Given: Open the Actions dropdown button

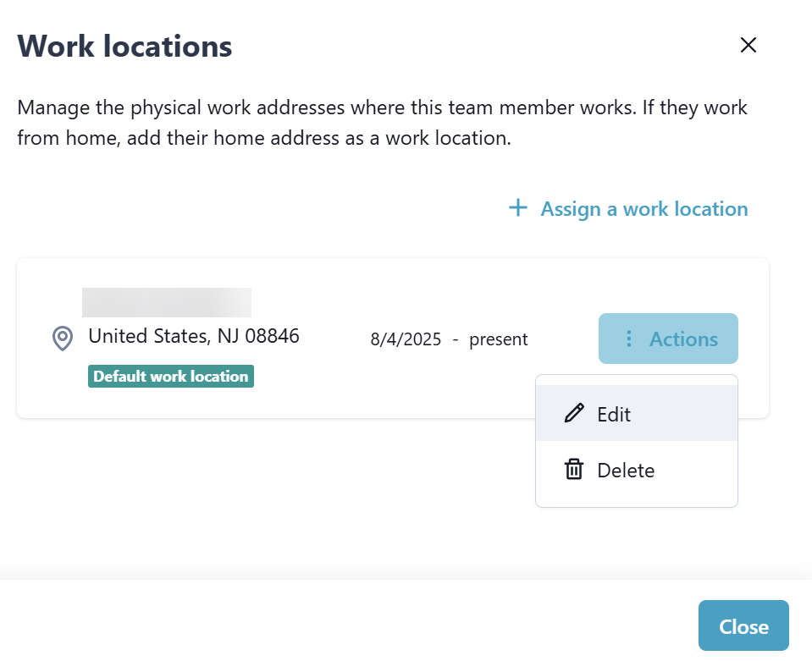Looking at the screenshot, I should pyautogui.click(x=668, y=339).
